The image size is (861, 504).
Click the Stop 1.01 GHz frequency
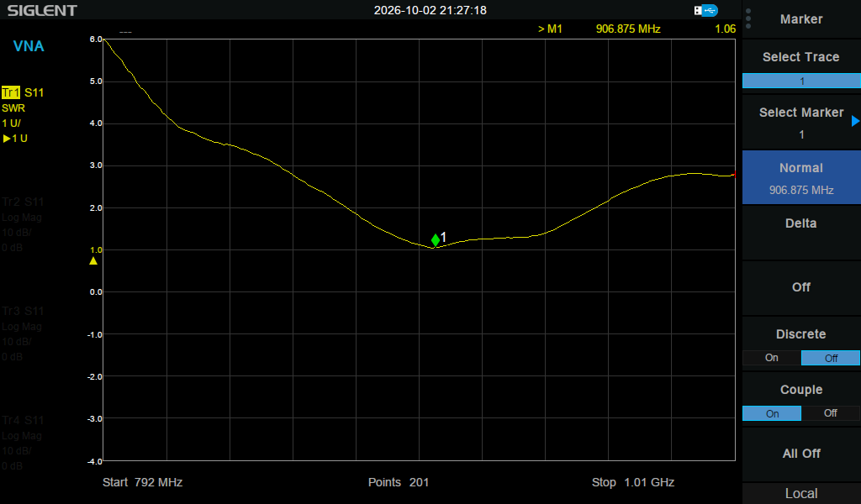[x=633, y=483]
